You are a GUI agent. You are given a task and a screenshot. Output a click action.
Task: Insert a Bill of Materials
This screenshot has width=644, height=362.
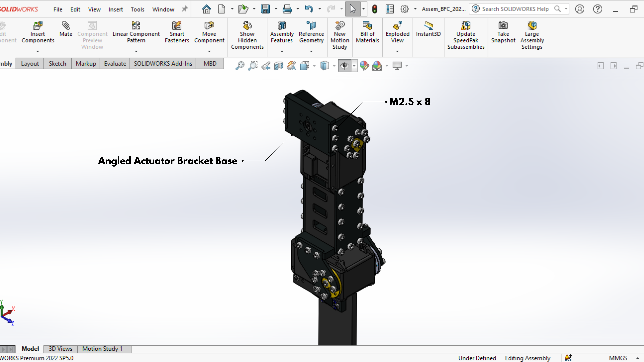[x=368, y=32]
